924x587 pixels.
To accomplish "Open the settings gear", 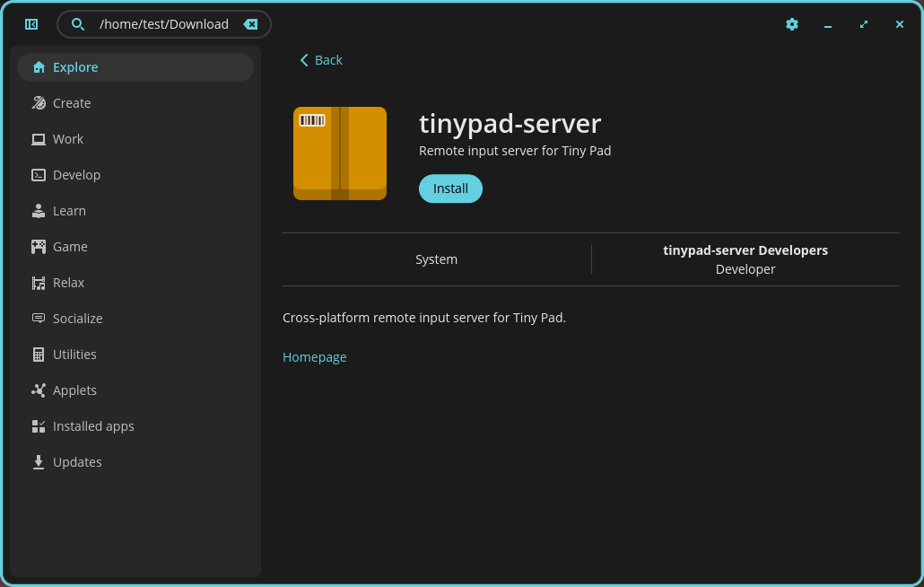I will (x=792, y=24).
